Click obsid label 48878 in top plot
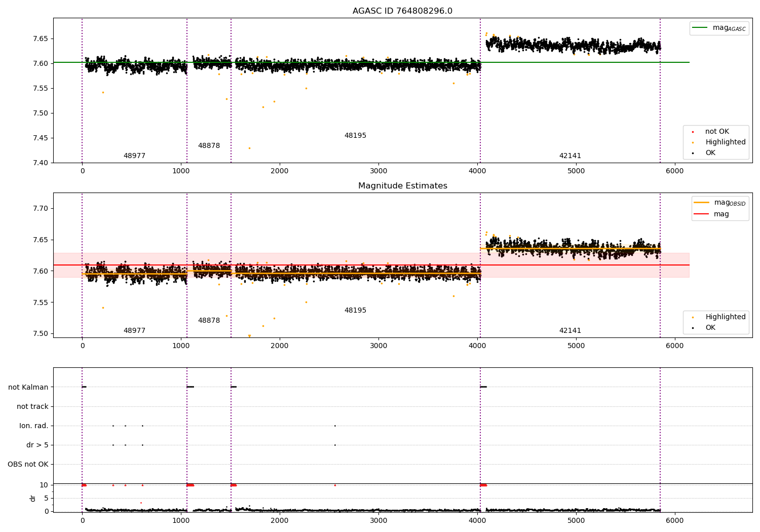The width and height of the screenshot is (760, 532). [209, 146]
